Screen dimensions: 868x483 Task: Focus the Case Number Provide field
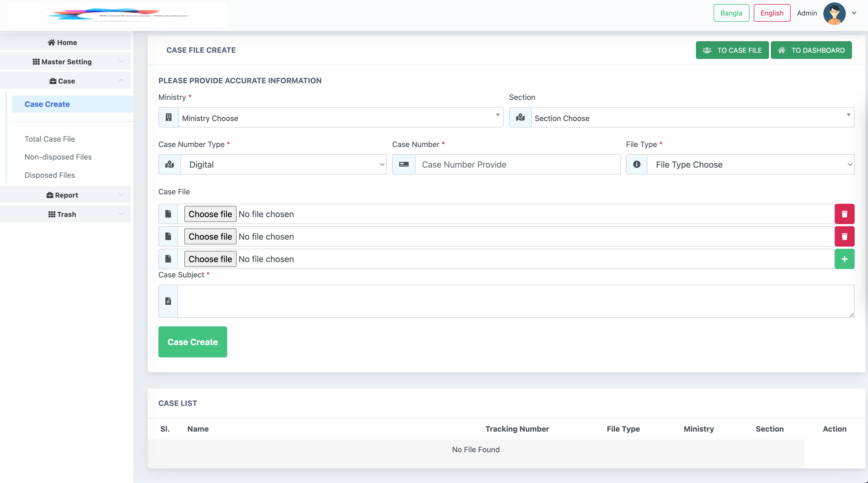(517, 164)
